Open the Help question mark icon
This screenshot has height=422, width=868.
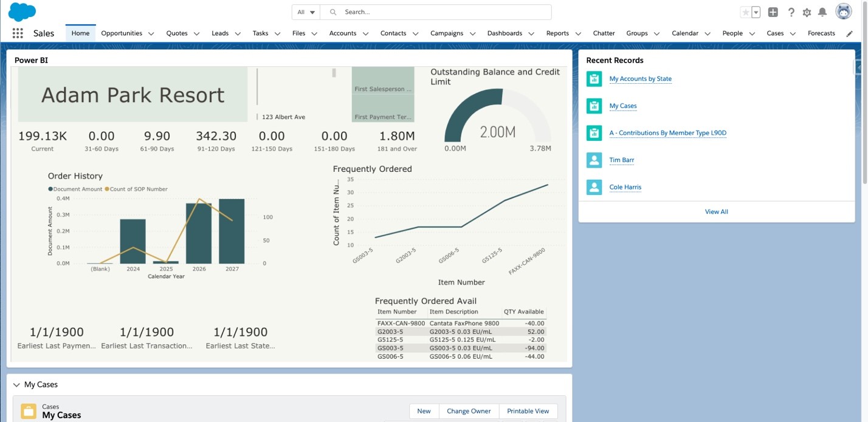(x=791, y=12)
